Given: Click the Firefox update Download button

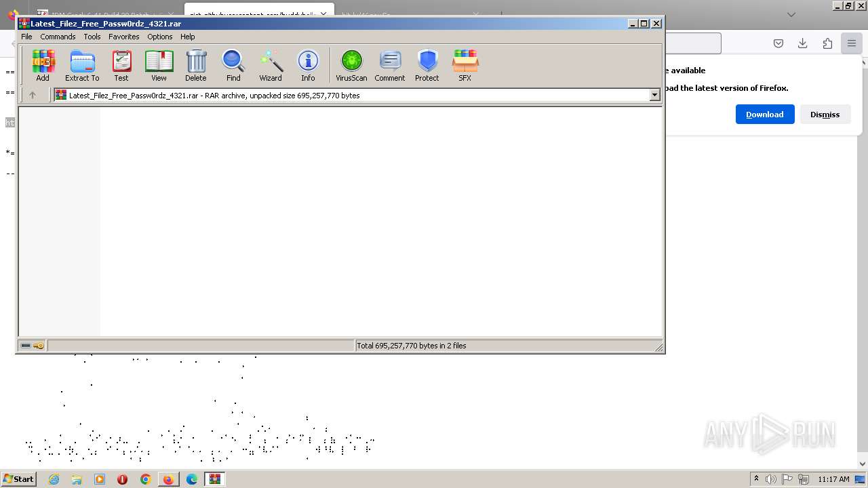Looking at the screenshot, I should coord(765,115).
